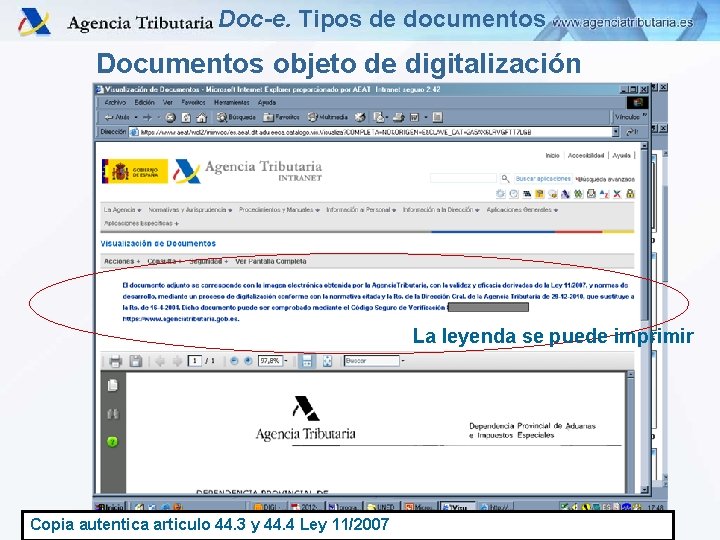Click the padlock intranet toolbar icon
This screenshot has width=720, height=540.
pos(630,194)
